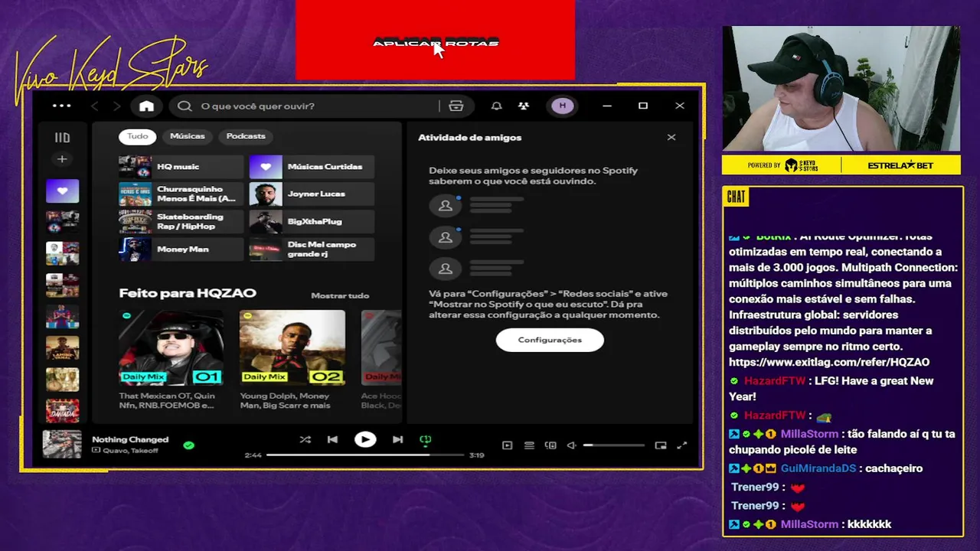Close the Atividade de amigos panel
Viewport: 980px width, 551px height.
point(671,138)
